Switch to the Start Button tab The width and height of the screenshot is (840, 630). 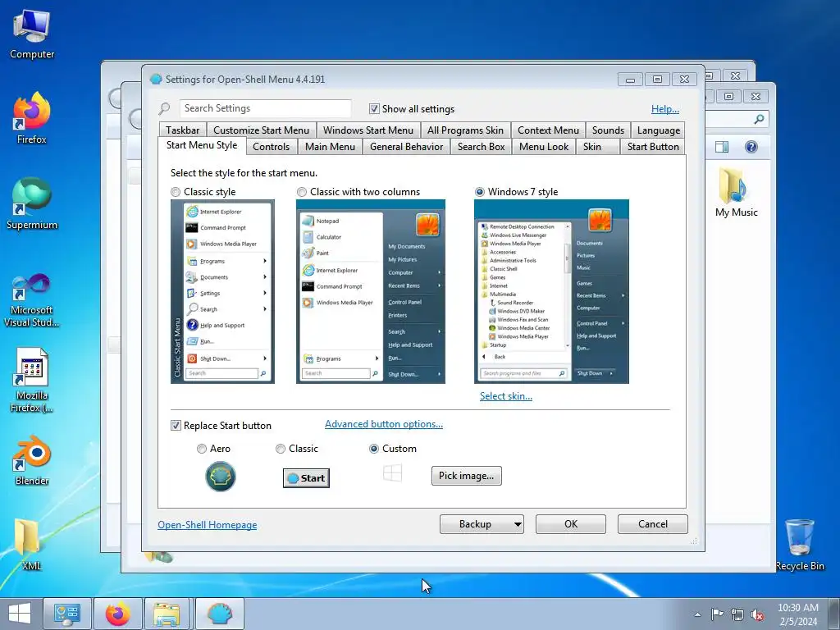coord(653,147)
